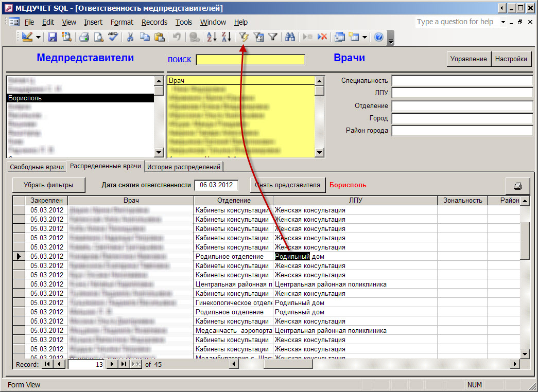Click the New Record toolbar icon
The height and width of the screenshot is (392, 538).
point(307,37)
